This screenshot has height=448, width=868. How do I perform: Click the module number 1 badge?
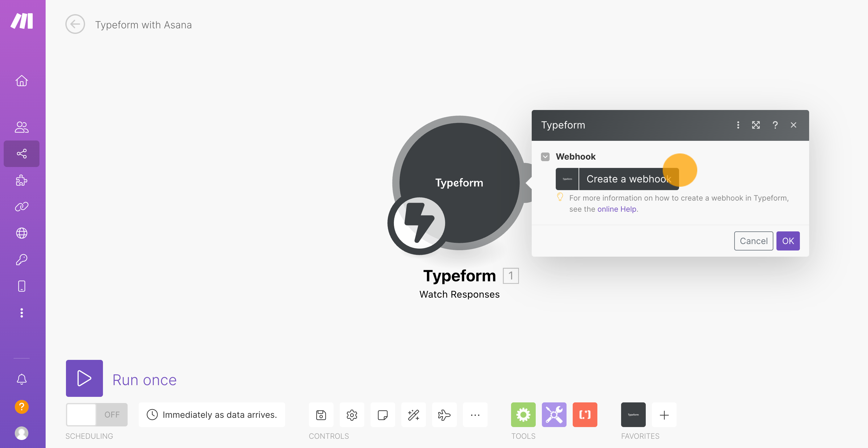tap(511, 276)
